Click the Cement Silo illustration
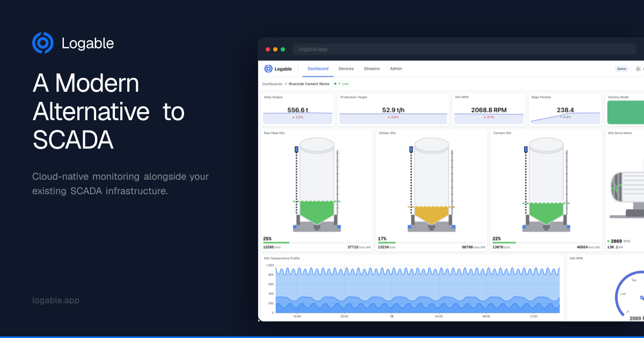 (x=546, y=185)
